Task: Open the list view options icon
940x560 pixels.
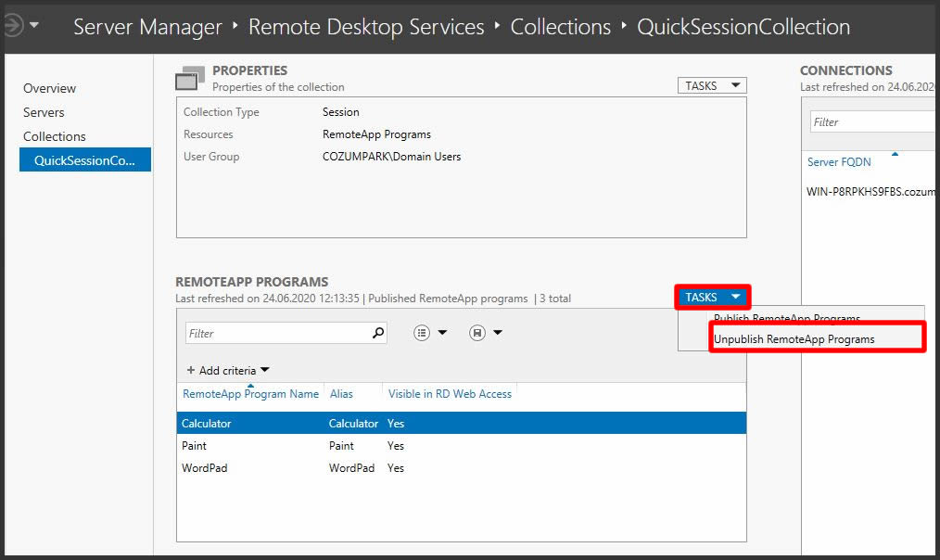Action: [x=422, y=333]
